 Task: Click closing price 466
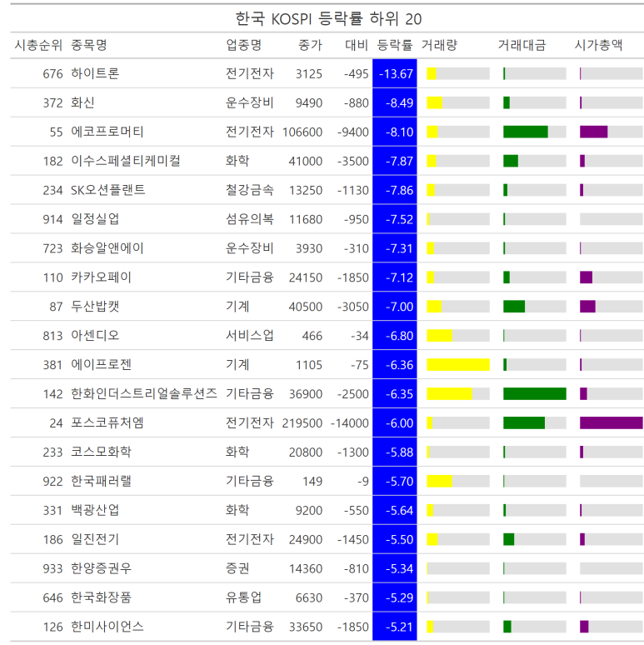coord(312,336)
